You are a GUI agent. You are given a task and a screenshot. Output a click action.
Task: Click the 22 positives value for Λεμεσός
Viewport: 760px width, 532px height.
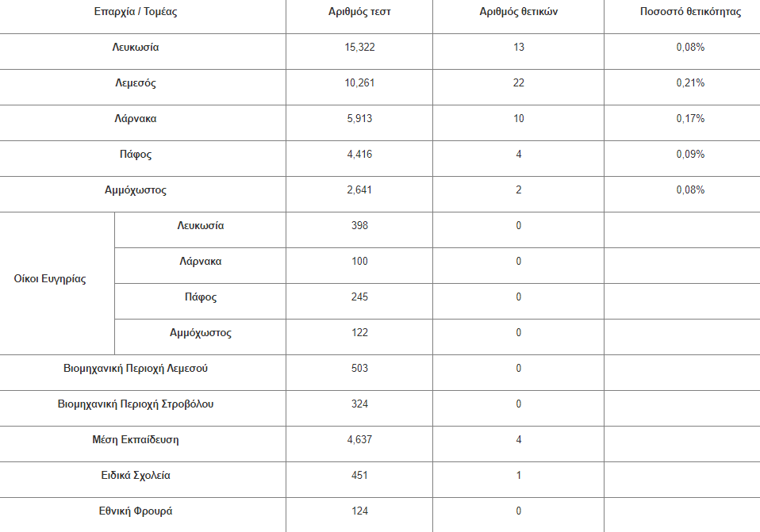tap(519, 82)
